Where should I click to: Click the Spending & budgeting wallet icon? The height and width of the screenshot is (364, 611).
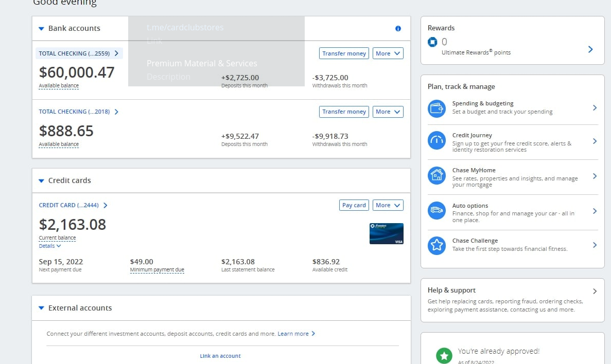pyautogui.click(x=437, y=108)
